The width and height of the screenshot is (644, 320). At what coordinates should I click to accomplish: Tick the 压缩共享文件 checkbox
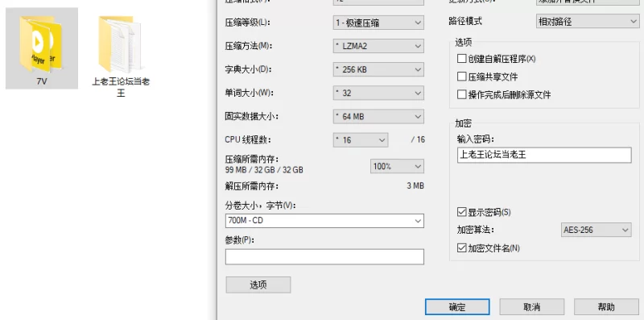tap(461, 77)
